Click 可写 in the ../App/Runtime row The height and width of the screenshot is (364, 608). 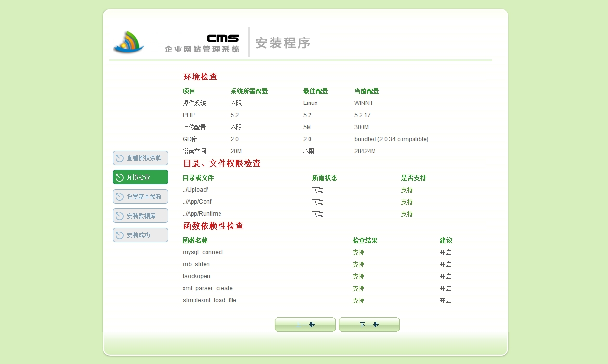[x=318, y=214]
